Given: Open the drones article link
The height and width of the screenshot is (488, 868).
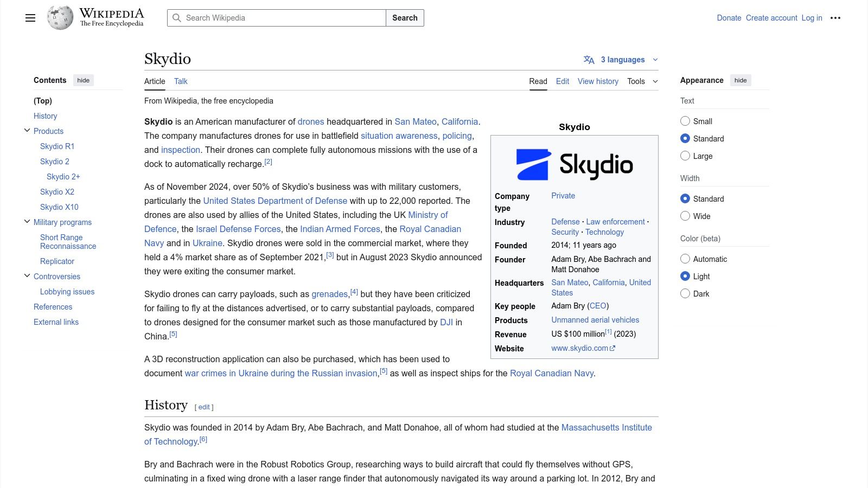Looking at the screenshot, I should point(311,121).
